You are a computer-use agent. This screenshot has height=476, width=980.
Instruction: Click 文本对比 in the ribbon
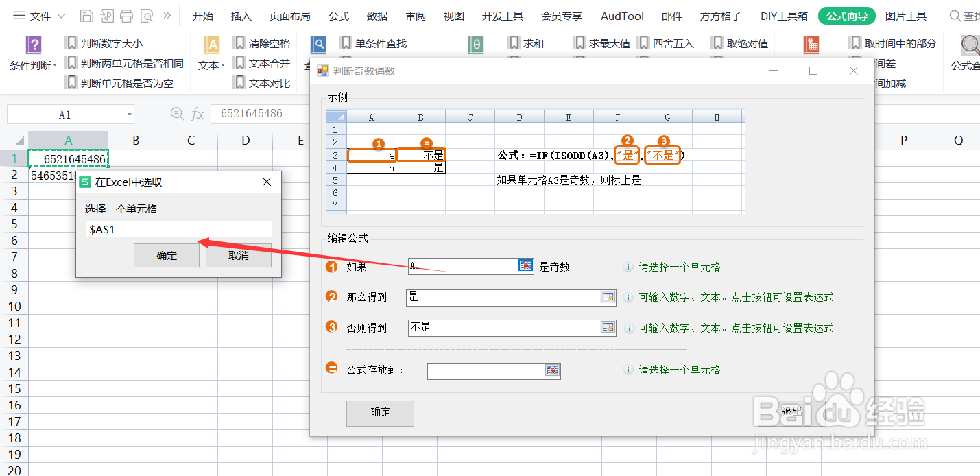click(262, 83)
